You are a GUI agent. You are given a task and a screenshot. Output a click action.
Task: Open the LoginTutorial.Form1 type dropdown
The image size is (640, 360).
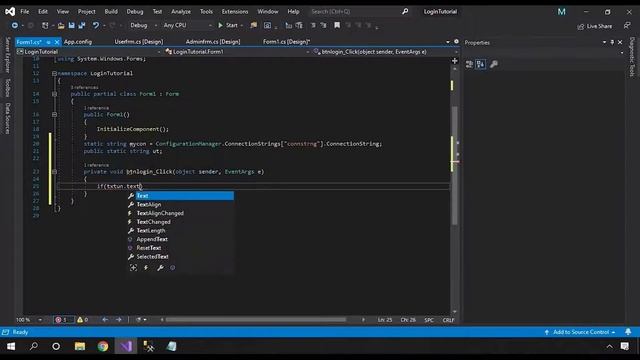237,52
